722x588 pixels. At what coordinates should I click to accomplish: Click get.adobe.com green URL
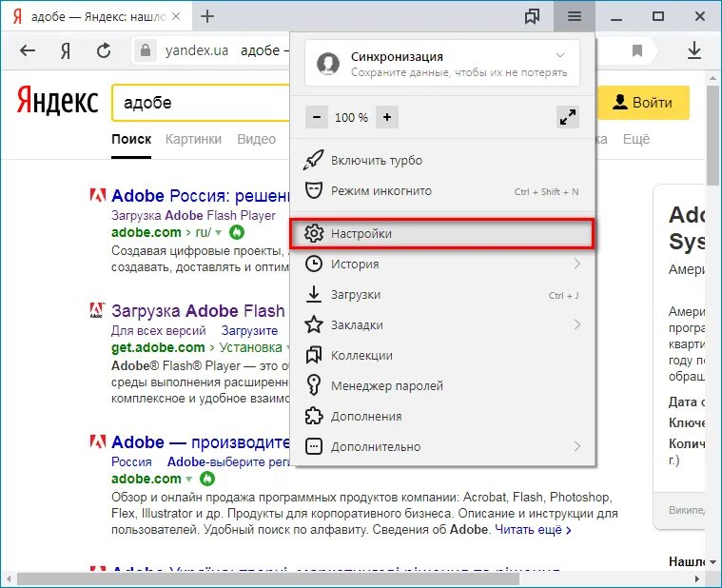[158, 347]
